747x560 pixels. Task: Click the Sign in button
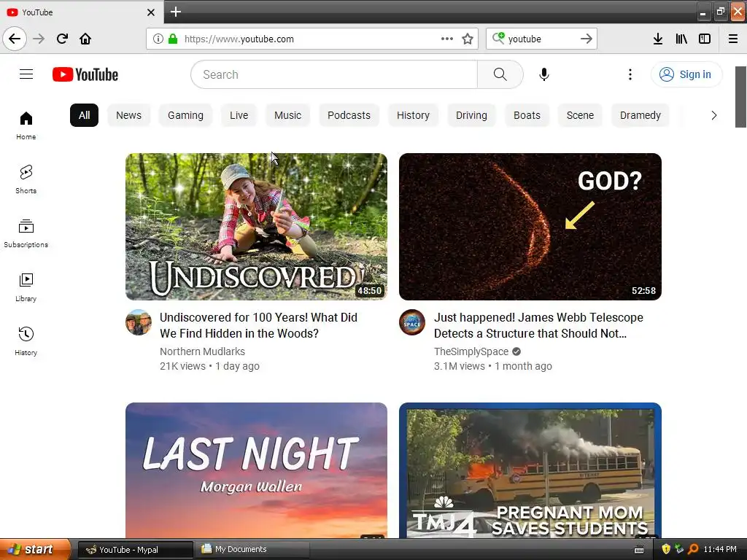click(686, 74)
